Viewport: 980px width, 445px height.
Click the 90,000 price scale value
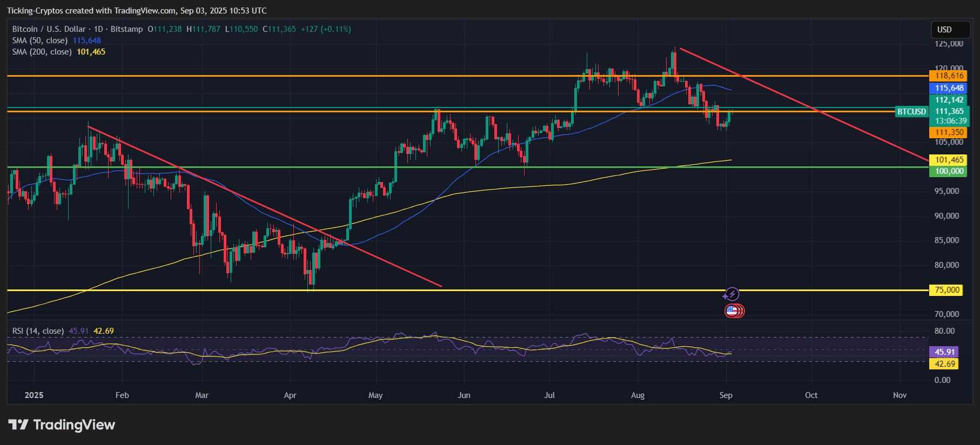(x=947, y=216)
